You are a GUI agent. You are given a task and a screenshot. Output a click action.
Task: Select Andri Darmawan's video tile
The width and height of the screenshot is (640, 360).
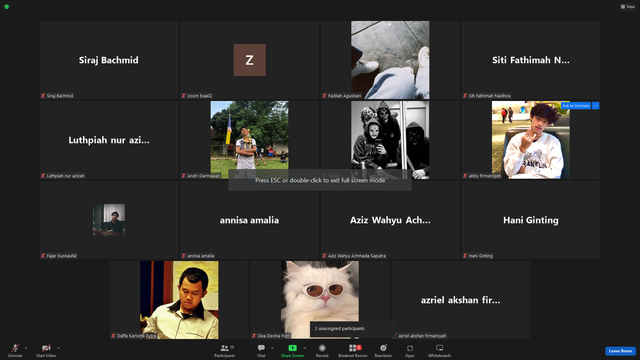249,140
